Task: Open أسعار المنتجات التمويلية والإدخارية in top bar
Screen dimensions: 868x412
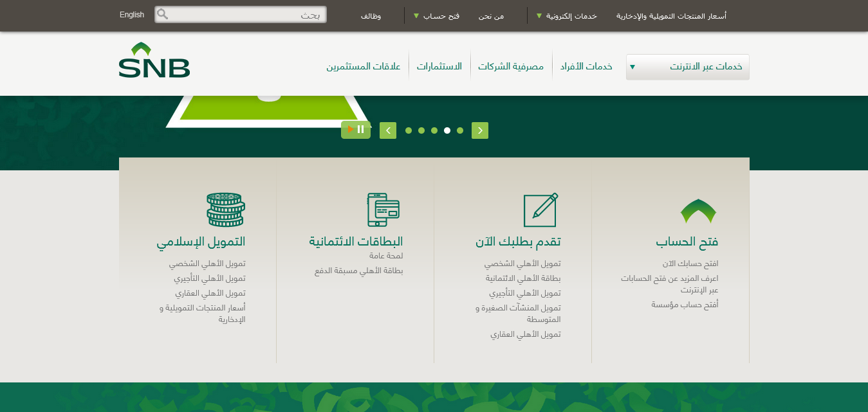Action: (671, 15)
